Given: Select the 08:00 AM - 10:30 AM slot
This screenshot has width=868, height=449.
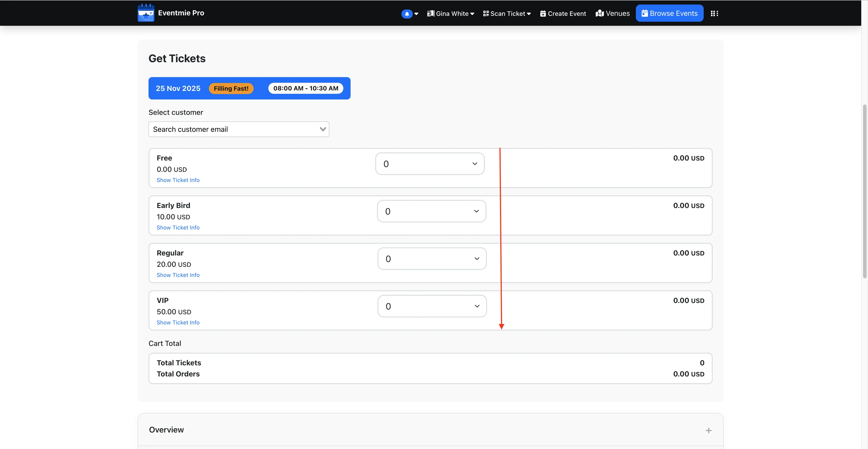Looking at the screenshot, I should click(x=306, y=88).
